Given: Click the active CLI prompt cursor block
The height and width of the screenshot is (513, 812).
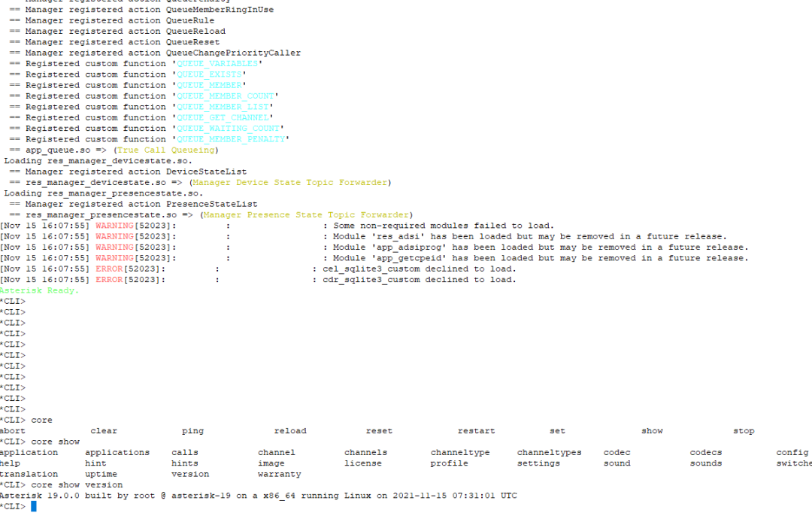Looking at the screenshot, I should tap(34, 506).
